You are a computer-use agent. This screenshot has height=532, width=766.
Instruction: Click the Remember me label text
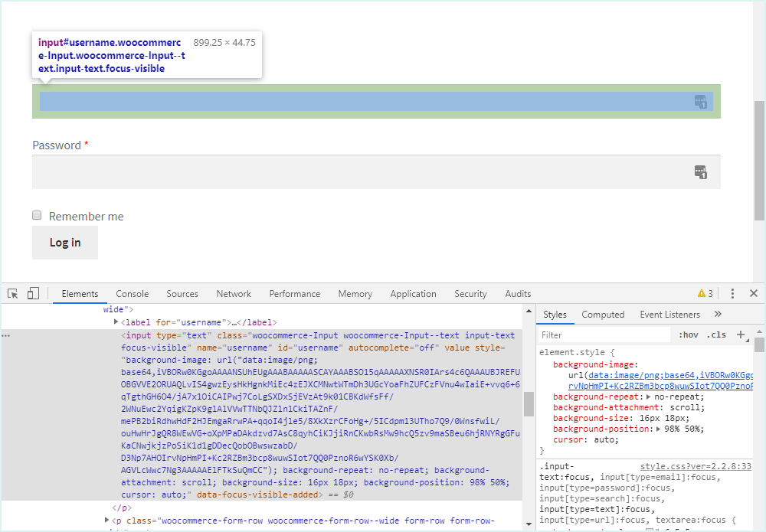[86, 216]
